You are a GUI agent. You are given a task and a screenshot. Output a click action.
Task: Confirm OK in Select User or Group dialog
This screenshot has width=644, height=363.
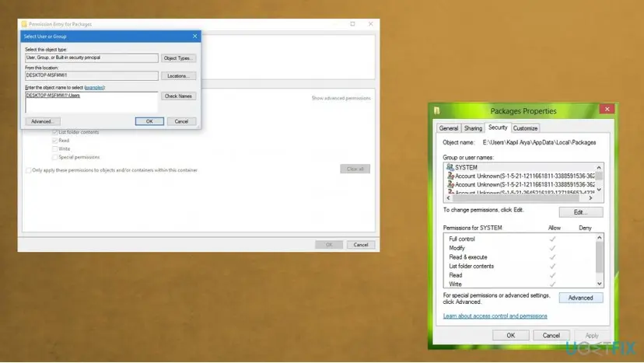(x=149, y=121)
